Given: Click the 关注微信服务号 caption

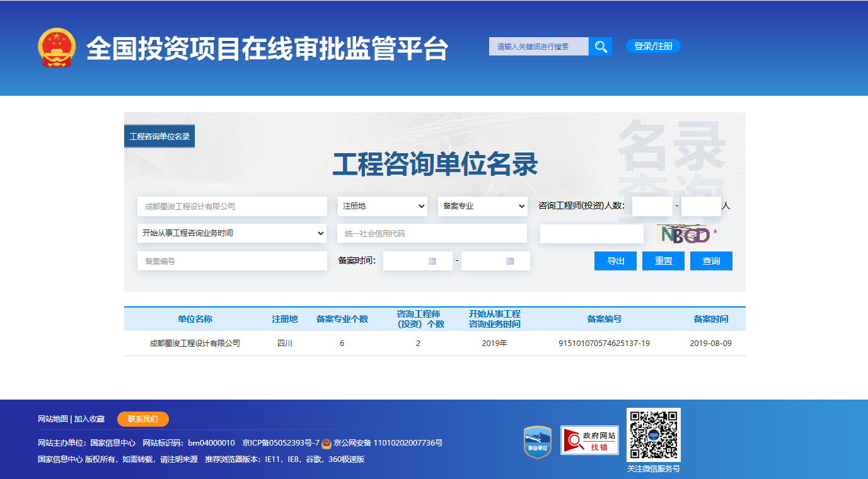Looking at the screenshot, I should pyautogui.click(x=654, y=469).
